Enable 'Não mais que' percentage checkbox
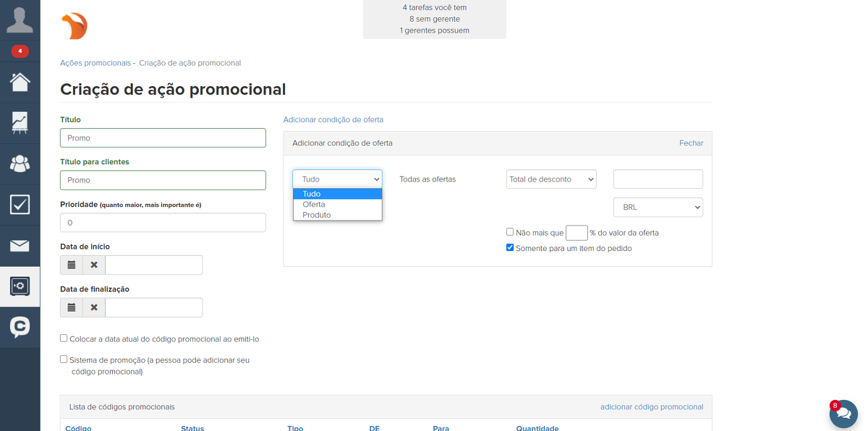Viewport: 868px width, 431px height. [x=510, y=232]
